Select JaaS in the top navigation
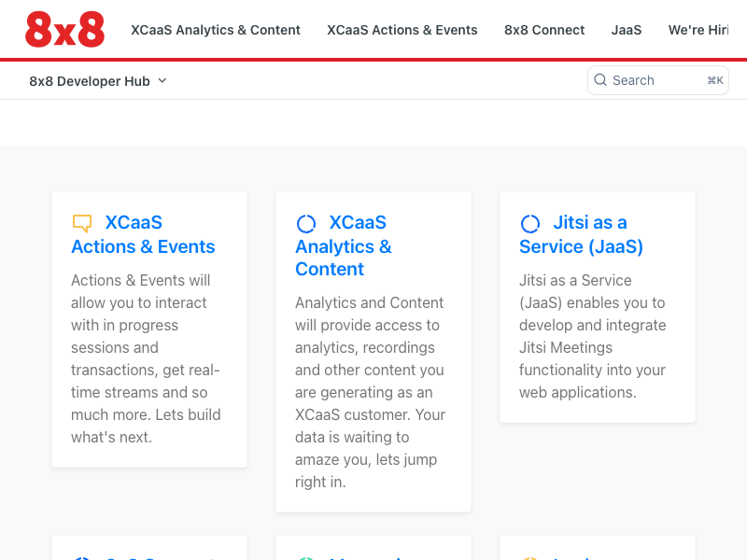Screen dimensions: 747x560 [626, 30]
